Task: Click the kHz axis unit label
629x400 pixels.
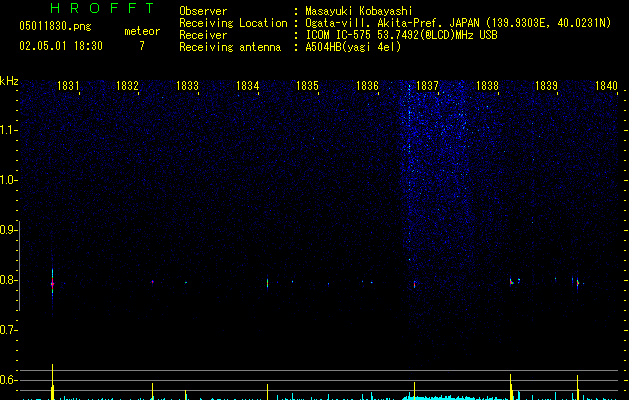Action: pyautogui.click(x=9, y=81)
